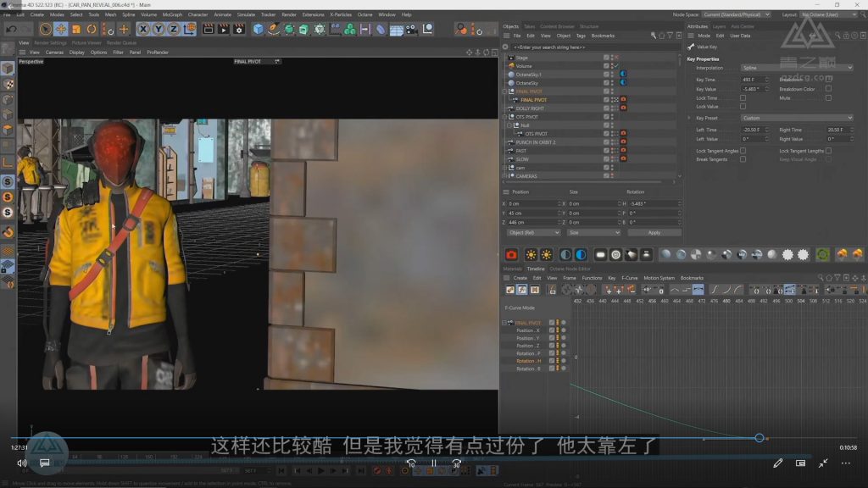Screen dimensions: 868x488
Task: Open the Interpolation Spline dropdown
Action: (x=797, y=68)
